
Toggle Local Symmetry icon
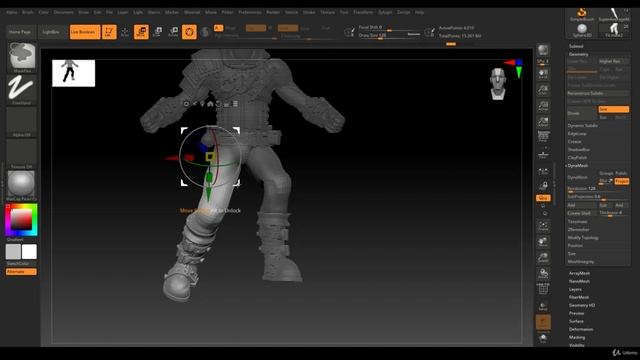(x=543, y=171)
